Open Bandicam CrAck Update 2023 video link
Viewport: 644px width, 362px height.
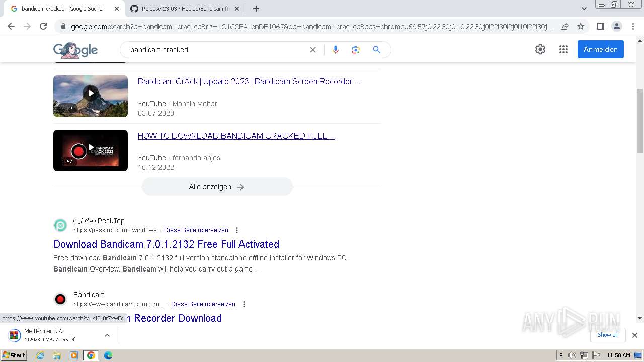pyautogui.click(x=249, y=81)
